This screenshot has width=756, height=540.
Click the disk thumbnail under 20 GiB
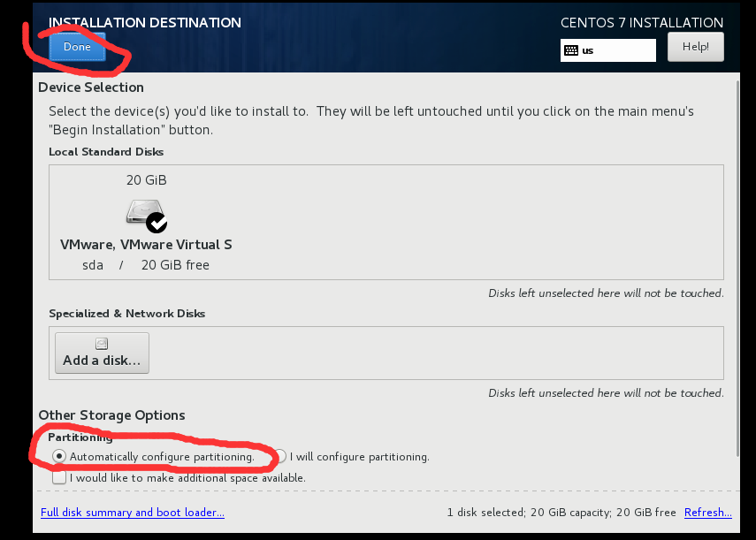click(144, 213)
